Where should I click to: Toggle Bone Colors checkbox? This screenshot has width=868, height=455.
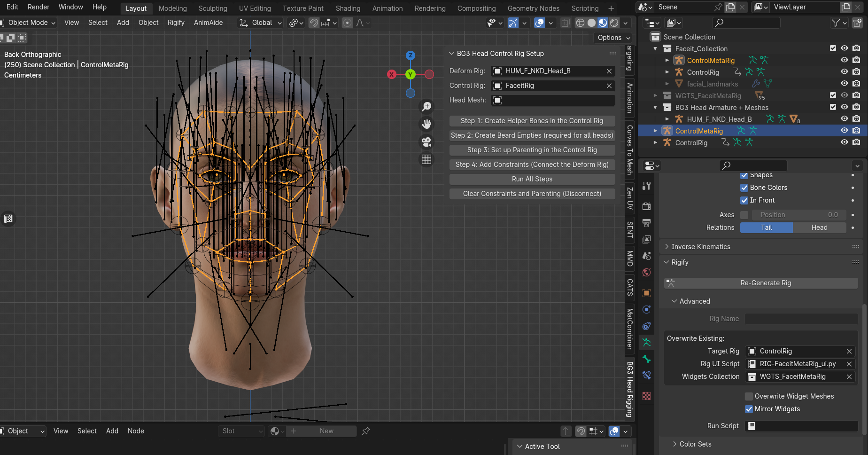(x=744, y=188)
